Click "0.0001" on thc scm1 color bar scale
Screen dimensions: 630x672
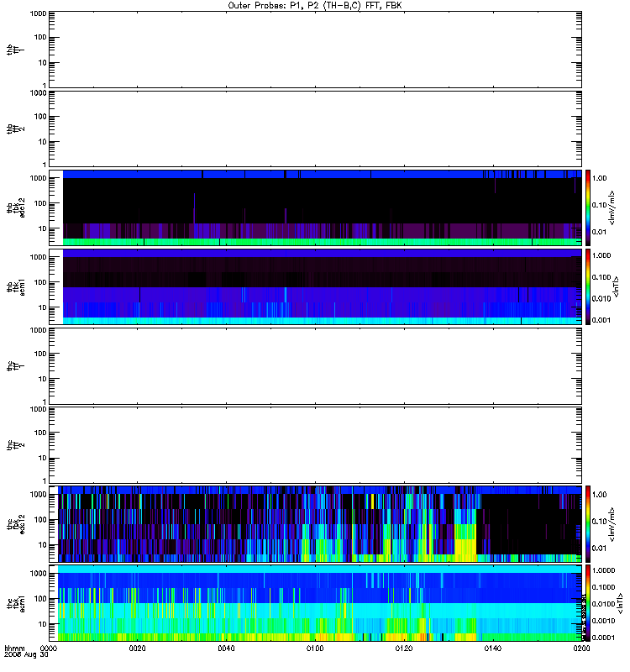(x=603, y=638)
